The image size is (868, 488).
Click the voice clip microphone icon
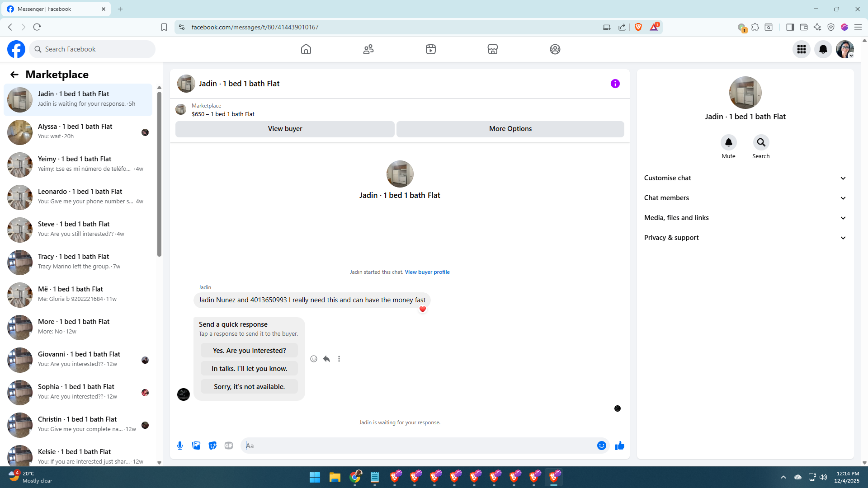[x=180, y=446]
